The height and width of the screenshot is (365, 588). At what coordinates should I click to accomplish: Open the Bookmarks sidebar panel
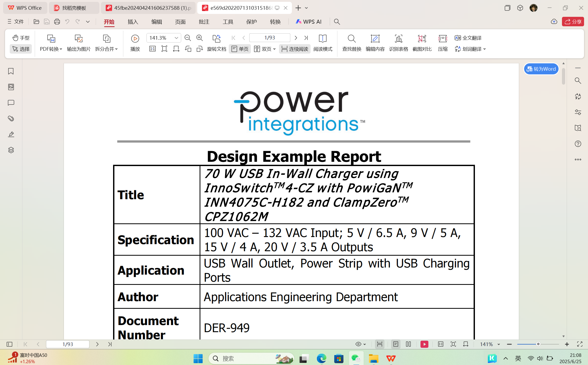11,71
